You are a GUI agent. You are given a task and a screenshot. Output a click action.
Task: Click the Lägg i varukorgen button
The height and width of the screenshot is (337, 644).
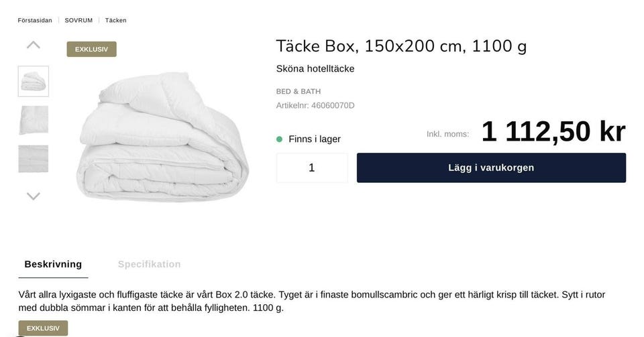(491, 167)
